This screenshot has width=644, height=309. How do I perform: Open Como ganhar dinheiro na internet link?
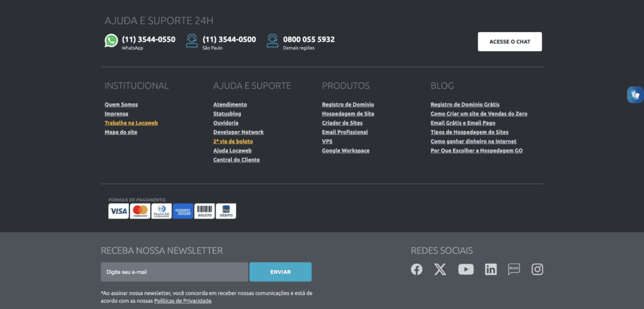coord(474,142)
